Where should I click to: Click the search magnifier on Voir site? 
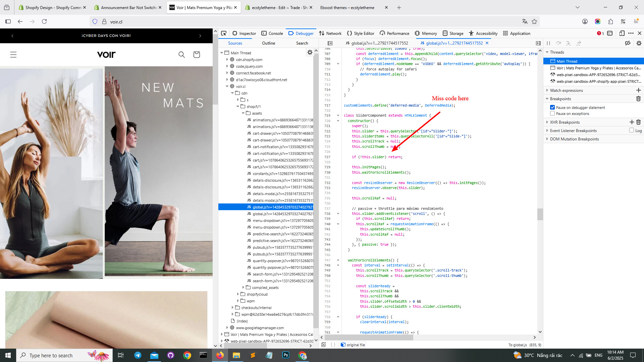tap(181, 55)
